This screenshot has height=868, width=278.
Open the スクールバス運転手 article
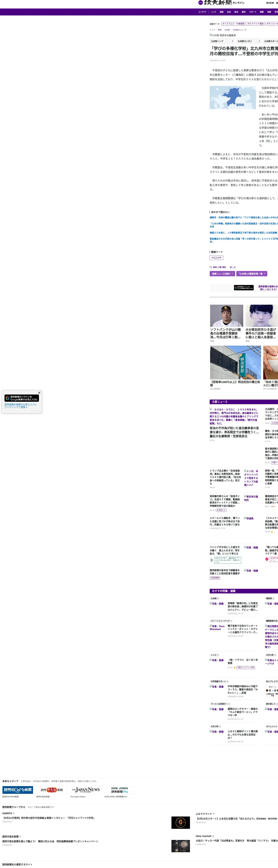pyautogui.click(x=225, y=521)
